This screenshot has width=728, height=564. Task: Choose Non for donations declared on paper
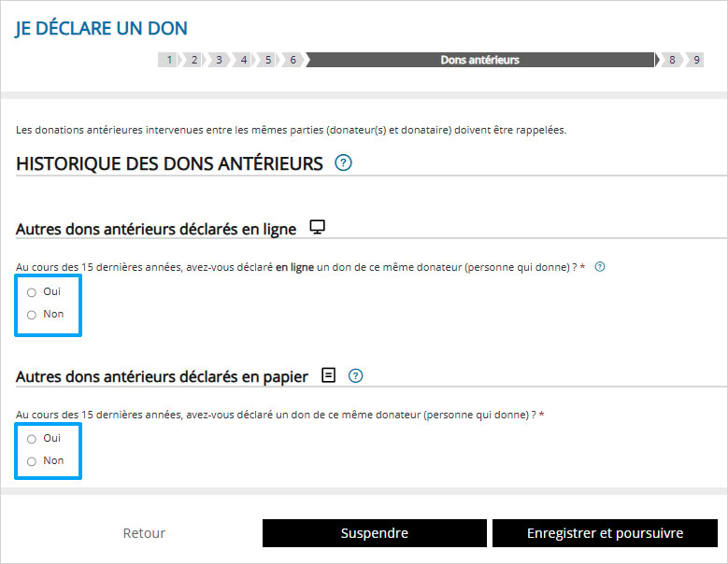point(32,461)
